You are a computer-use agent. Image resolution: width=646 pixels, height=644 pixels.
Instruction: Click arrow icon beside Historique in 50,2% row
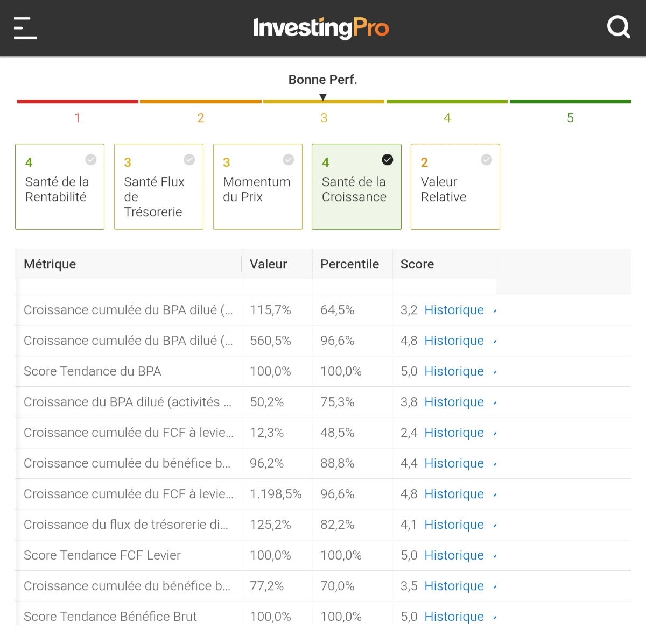(495, 403)
